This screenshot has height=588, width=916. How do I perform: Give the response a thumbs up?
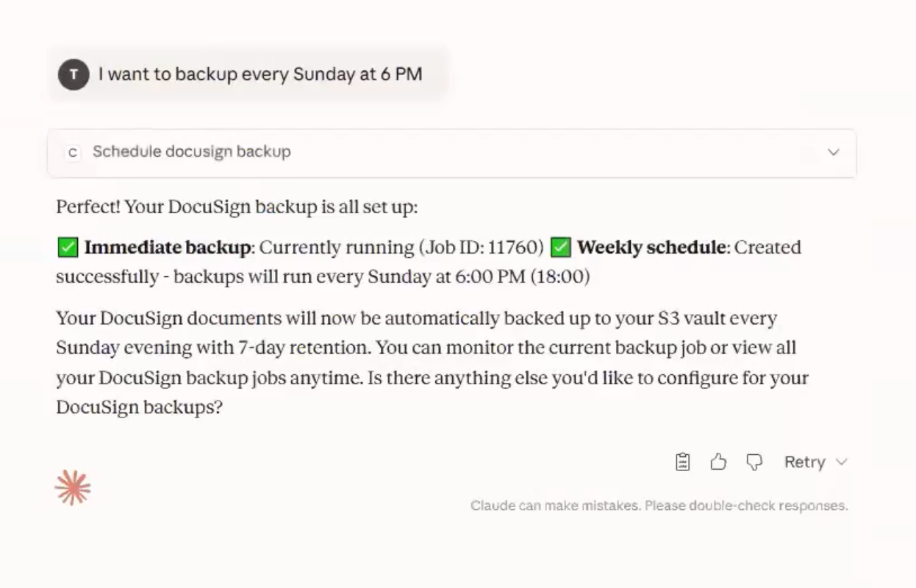(x=718, y=462)
